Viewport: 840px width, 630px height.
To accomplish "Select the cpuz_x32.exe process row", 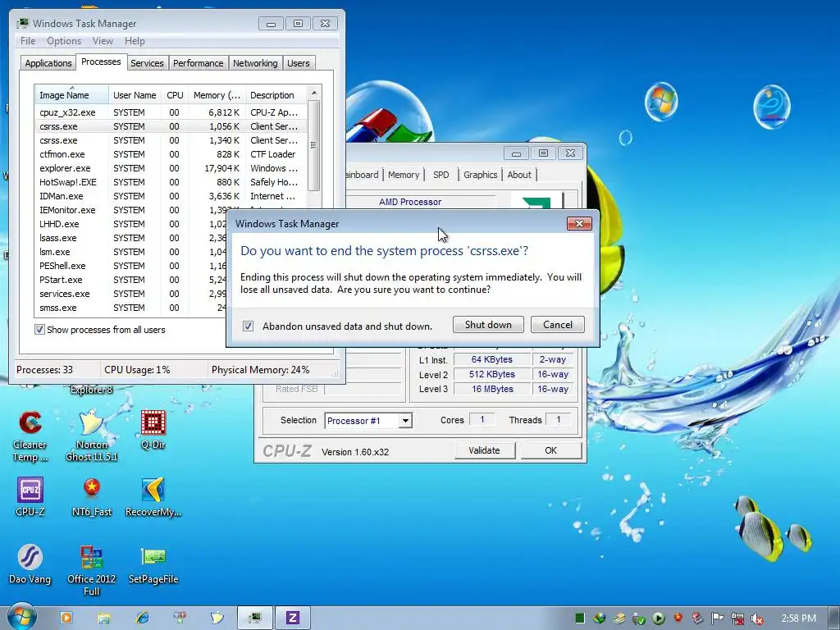I will (x=171, y=112).
